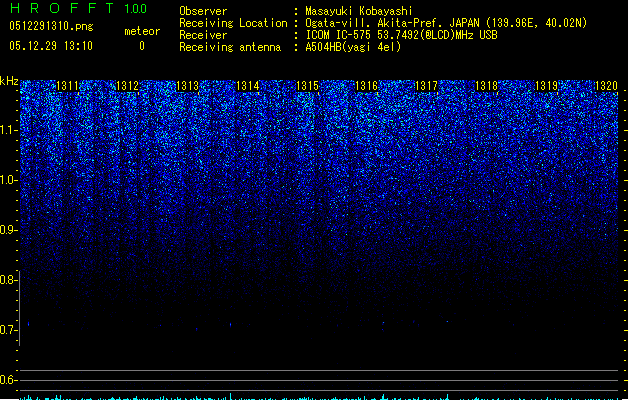Screen dimensions: 629x400
Task: Click the Receiving Location value text
Action: click(446, 23)
